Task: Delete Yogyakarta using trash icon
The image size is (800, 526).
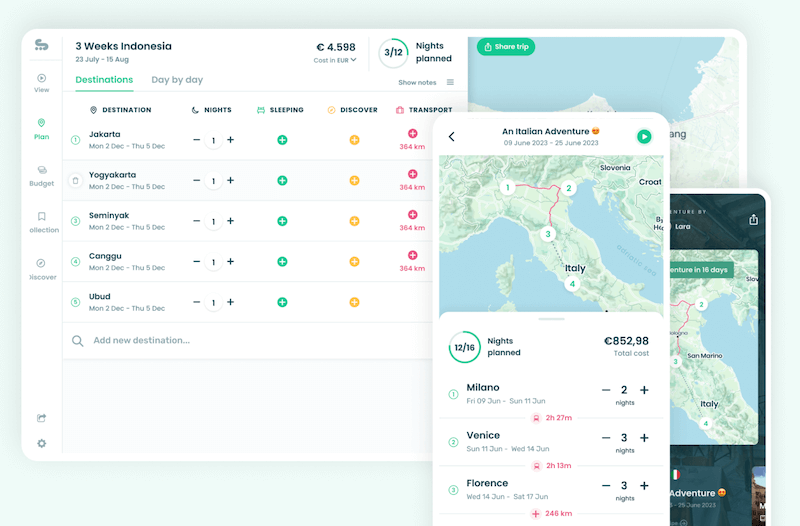Action: 76,181
